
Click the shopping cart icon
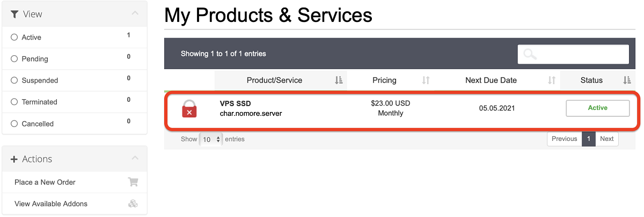(133, 182)
